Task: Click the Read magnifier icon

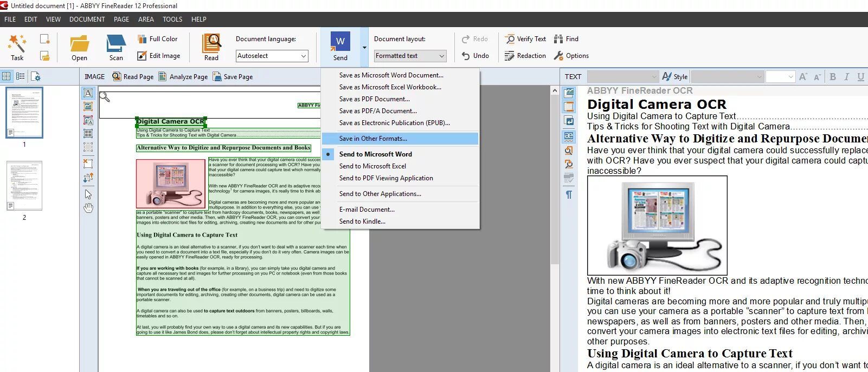Action: point(211,43)
